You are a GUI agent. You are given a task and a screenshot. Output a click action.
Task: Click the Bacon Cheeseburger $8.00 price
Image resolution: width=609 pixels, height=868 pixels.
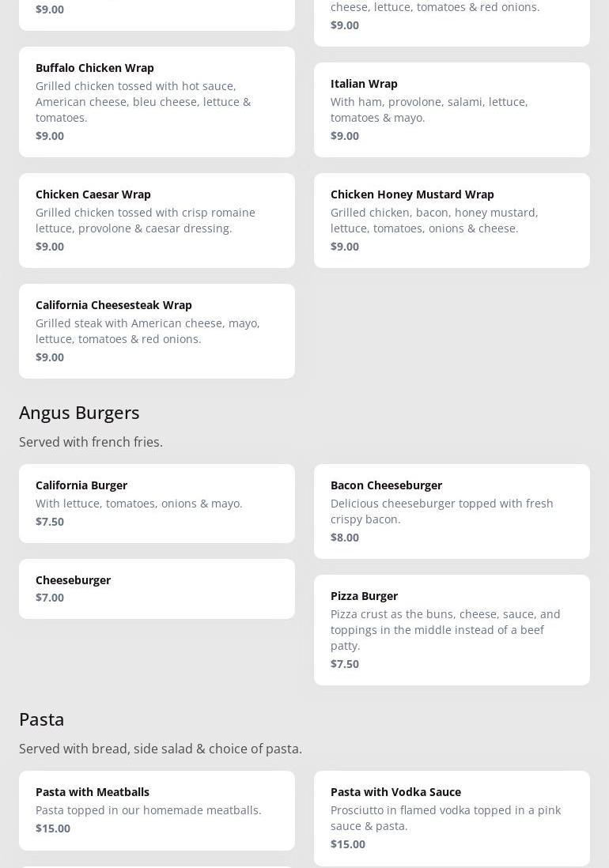(345, 538)
